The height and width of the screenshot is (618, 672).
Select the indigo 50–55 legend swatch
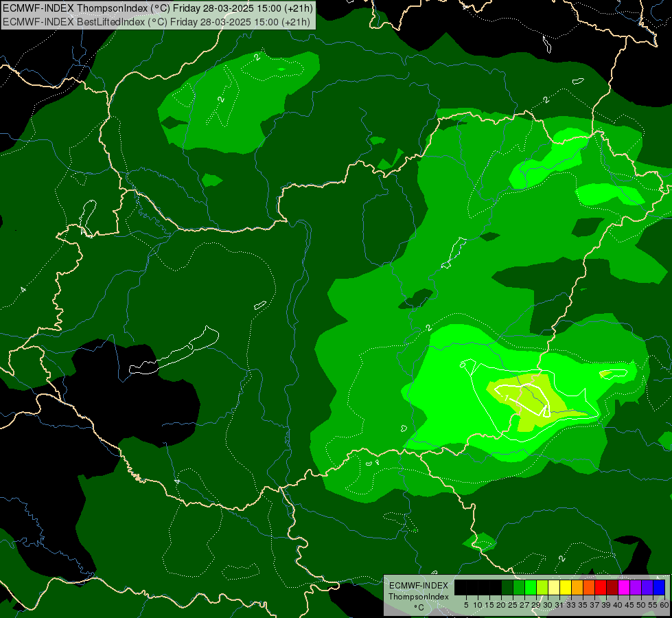647,588
